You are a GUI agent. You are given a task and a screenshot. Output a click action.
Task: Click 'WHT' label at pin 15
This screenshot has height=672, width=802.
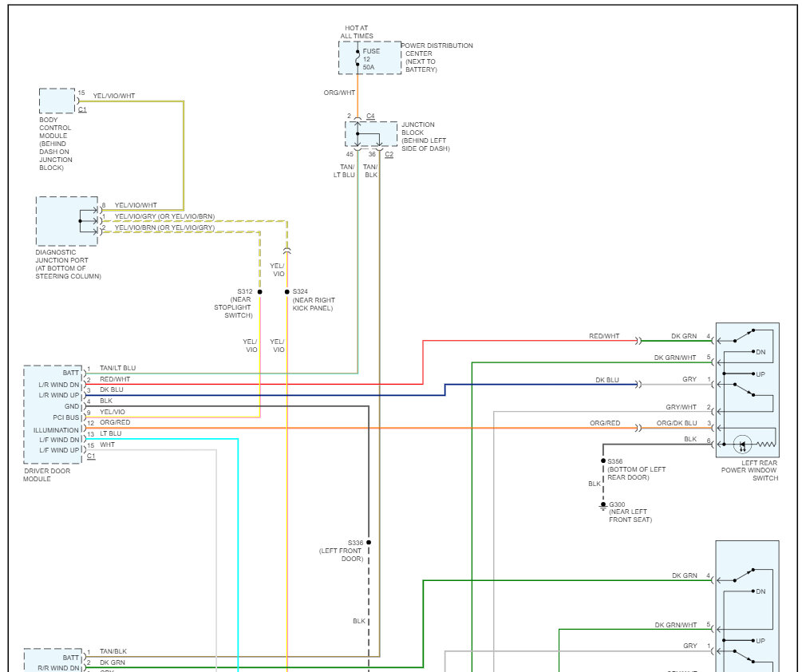pos(108,445)
